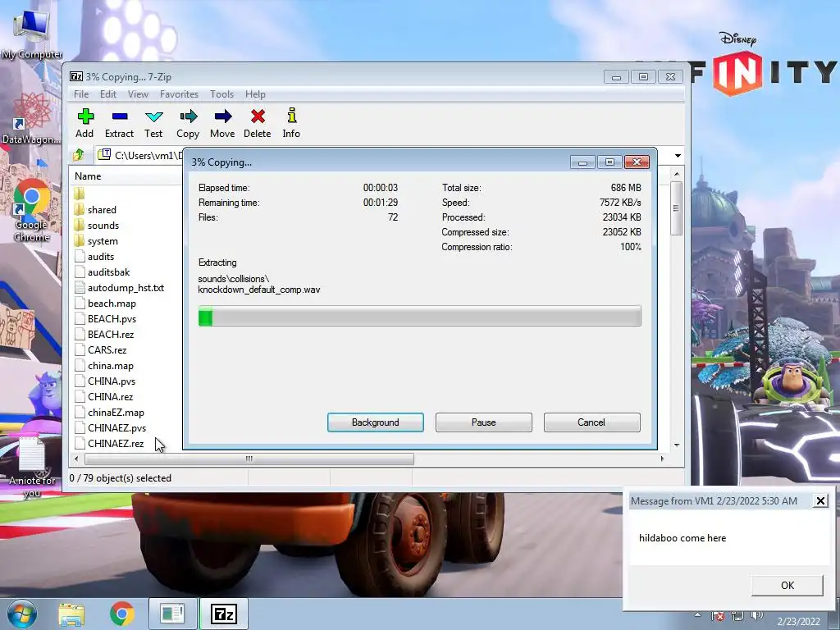Switch to the 7-Zip taskbar button
The image size is (840, 630).
click(223, 614)
